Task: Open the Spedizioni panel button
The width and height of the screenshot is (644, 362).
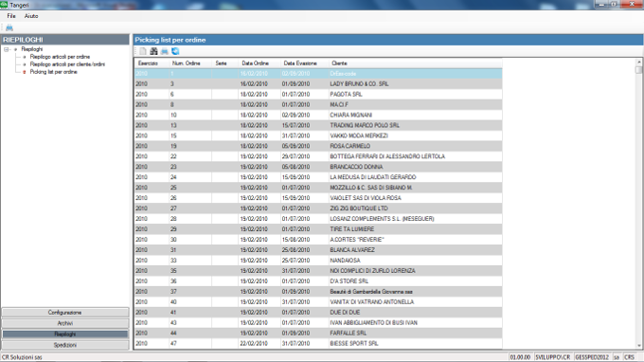Action: pyautogui.click(x=65, y=345)
